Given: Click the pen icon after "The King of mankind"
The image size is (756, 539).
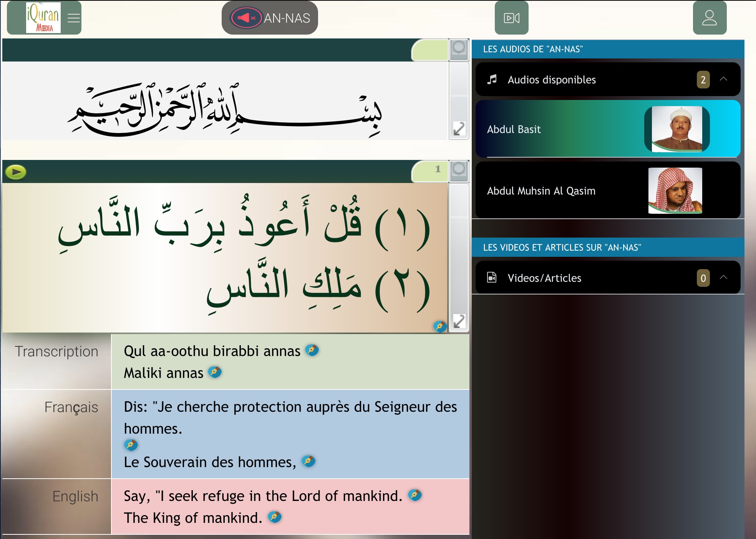Looking at the screenshot, I should tap(274, 517).
